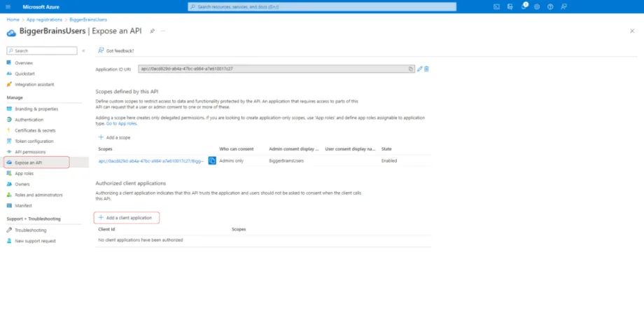Click the Client Id column header
The image size is (644, 311).
pos(106,229)
